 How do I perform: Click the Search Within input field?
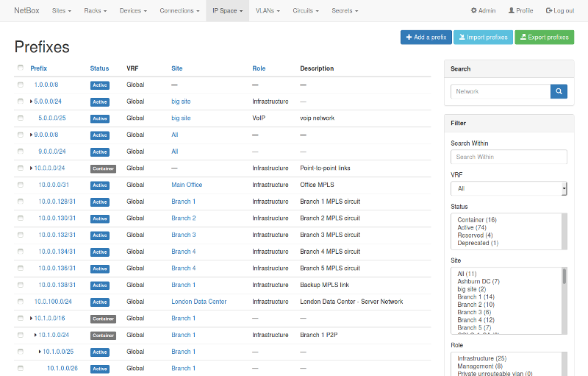(x=509, y=157)
